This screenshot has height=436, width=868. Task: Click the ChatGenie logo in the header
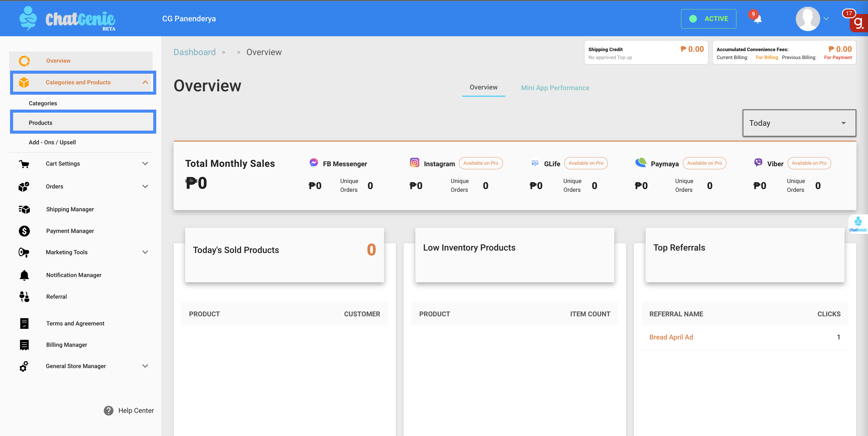pos(67,19)
